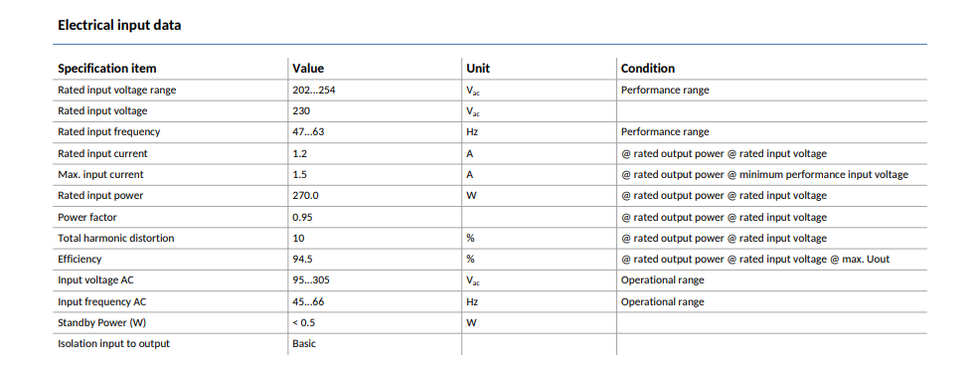
Task: Select the Rated input voltage value 230
Action: coord(301,110)
